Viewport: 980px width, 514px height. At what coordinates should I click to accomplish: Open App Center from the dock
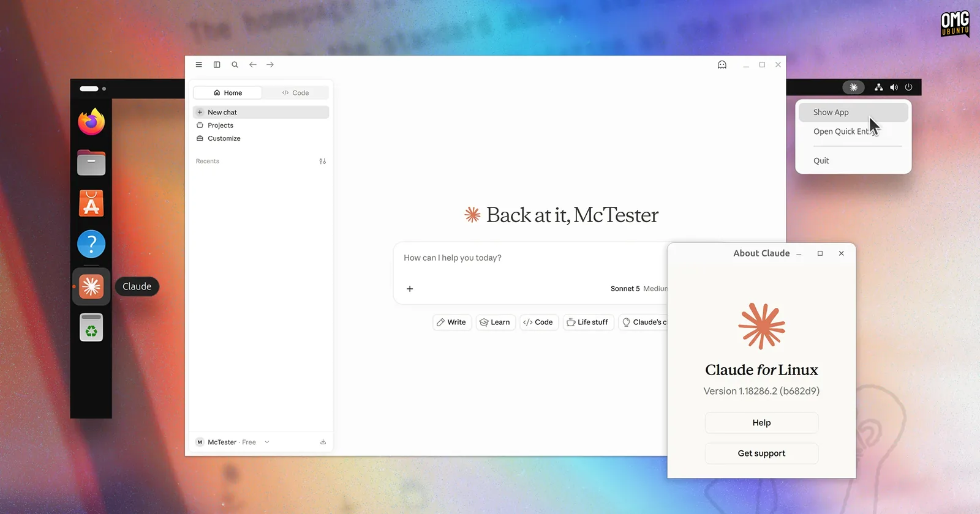click(91, 204)
